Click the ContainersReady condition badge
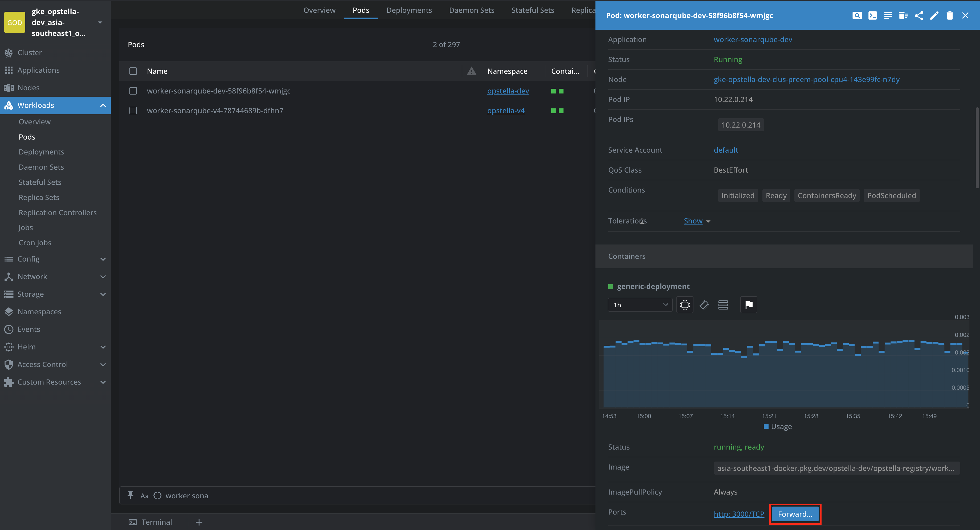This screenshot has width=980, height=530. 827,195
